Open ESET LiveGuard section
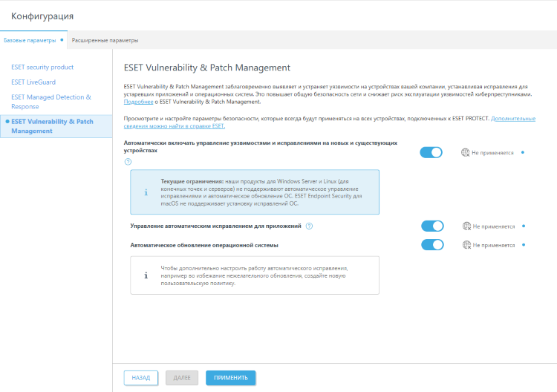The height and width of the screenshot is (392, 557). click(33, 82)
